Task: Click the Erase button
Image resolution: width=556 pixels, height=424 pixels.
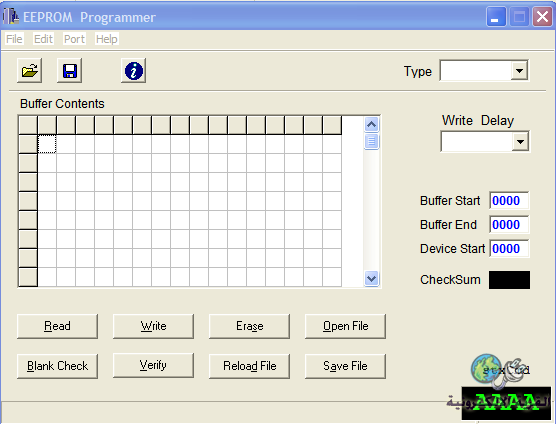Action: 249,326
